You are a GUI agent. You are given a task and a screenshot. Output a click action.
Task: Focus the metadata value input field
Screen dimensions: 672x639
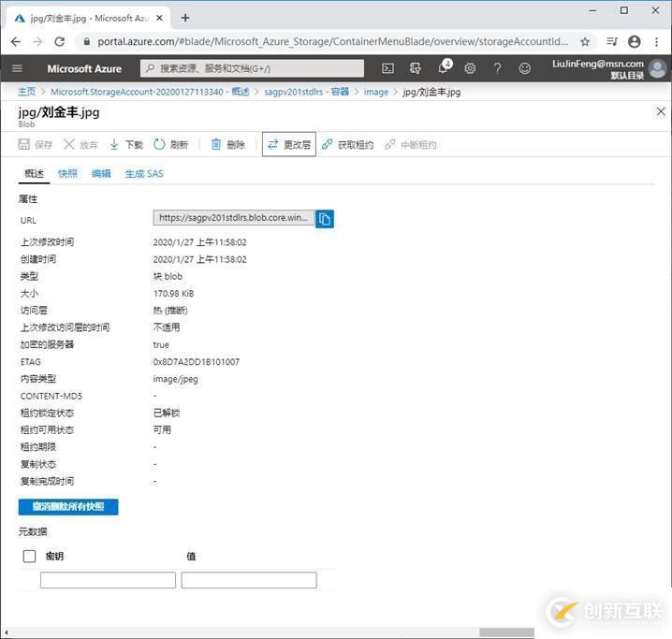pos(249,580)
